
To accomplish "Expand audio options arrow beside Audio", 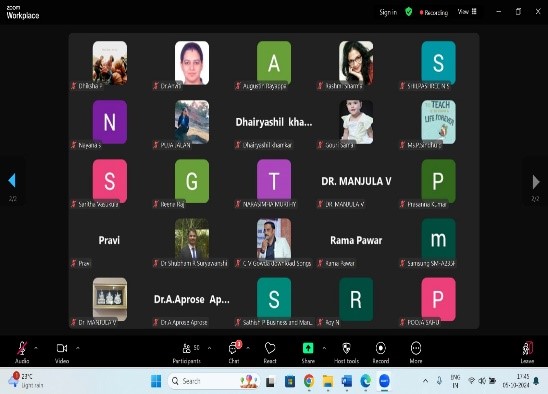I will 36,348.
